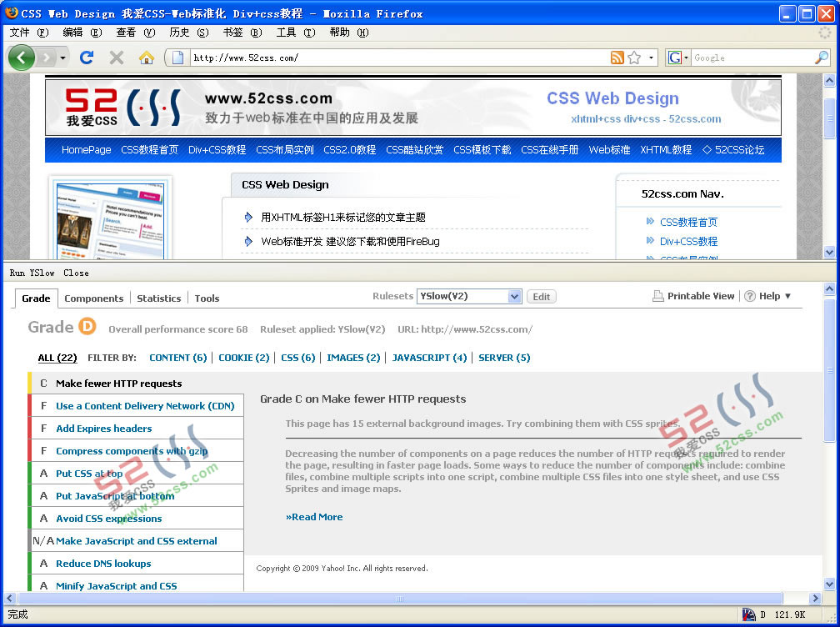
Task: Click the YSlow panel horizontal scrollbar
Action: point(400,598)
